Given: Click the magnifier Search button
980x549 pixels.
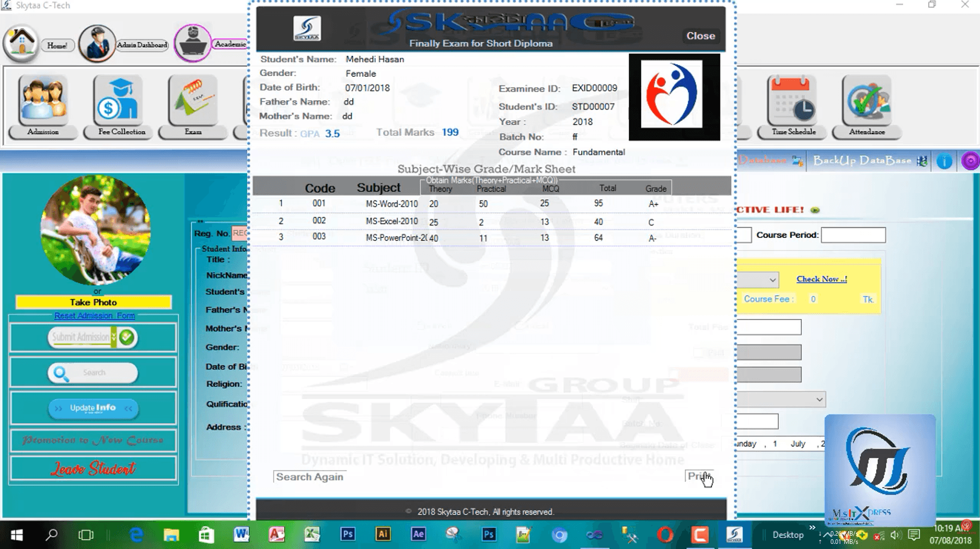Looking at the screenshot, I should pyautogui.click(x=93, y=373).
